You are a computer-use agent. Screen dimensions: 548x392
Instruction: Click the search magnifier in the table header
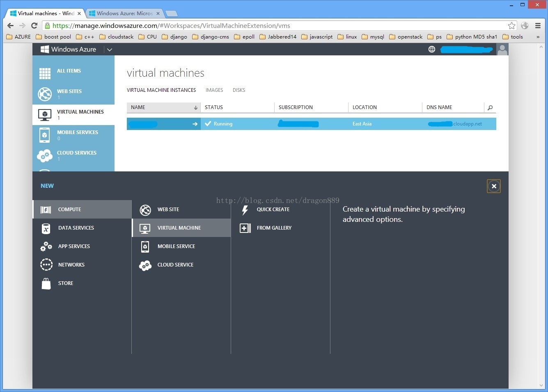(x=490, y=107)
